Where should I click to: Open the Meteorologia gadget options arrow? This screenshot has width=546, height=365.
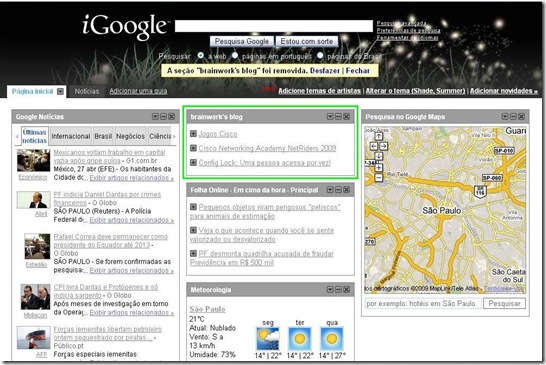pos(330,289)
